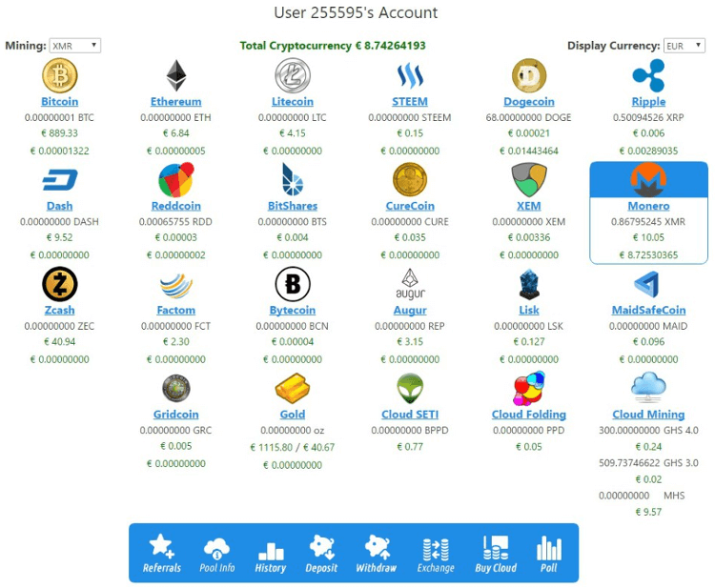Click the Bytecoin B icon
The image size is (715, 588).
pos(293,284)
